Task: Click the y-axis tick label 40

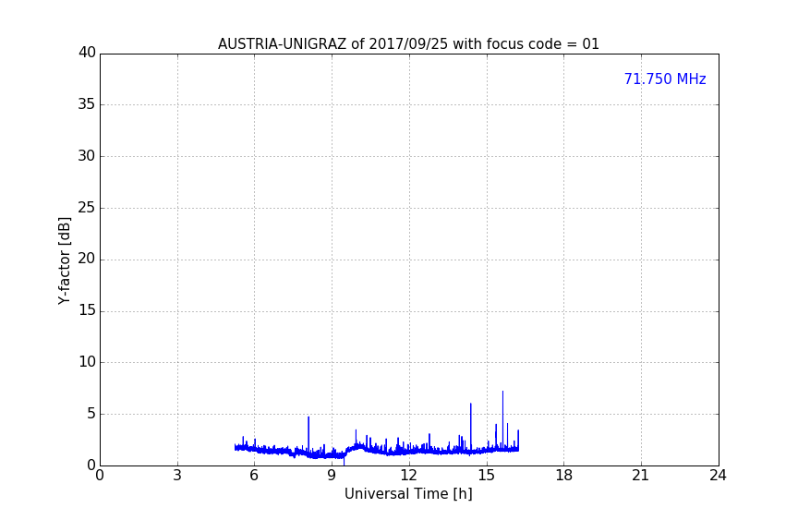Action: [x=87, y=53]
